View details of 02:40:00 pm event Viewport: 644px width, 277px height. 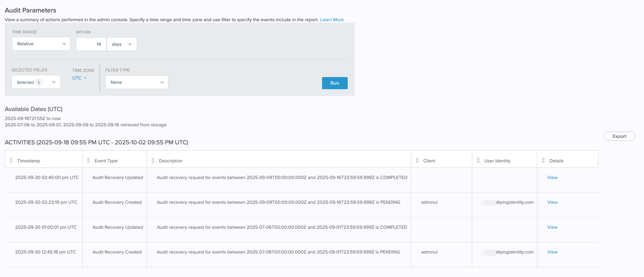click(x=552, y=178)
